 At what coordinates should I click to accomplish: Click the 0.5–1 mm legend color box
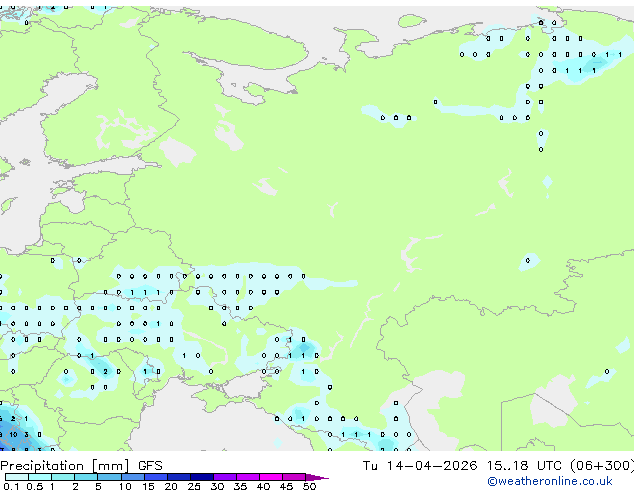tap(40, 477)
